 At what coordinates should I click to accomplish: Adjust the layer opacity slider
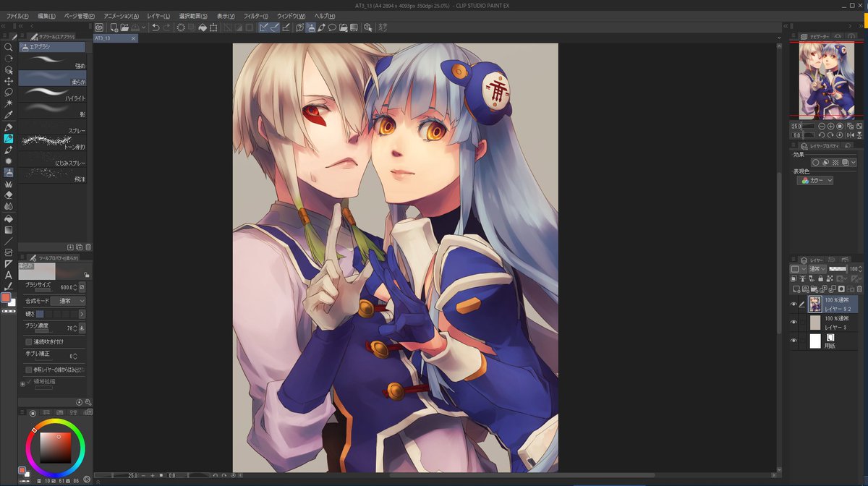click(838, 269)
